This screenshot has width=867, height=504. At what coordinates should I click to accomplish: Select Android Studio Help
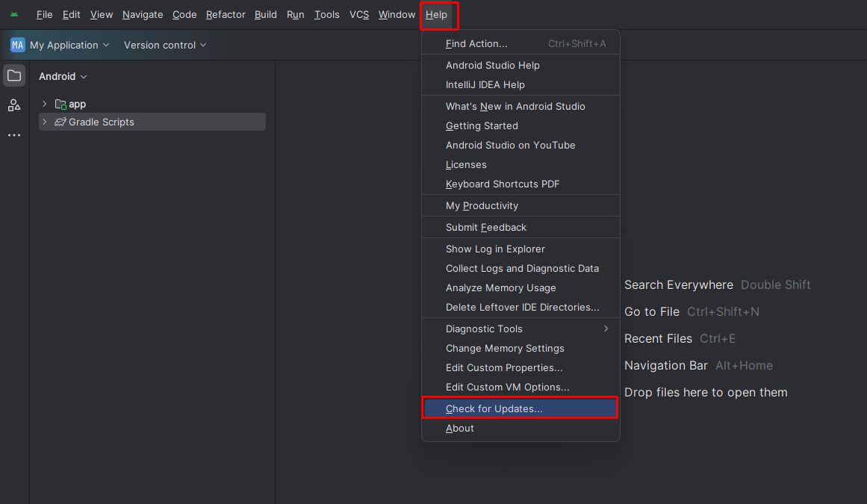coord(520,65)
